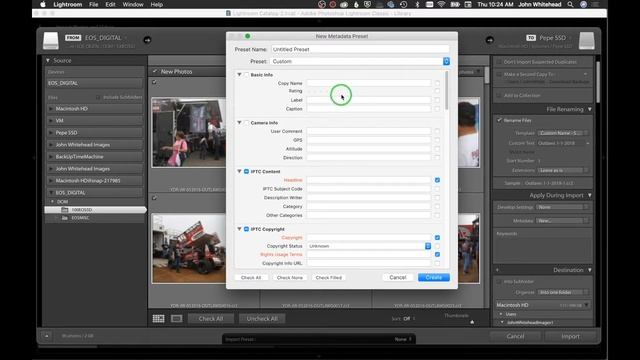Toggle the Camera Info section checkbox
The image size is (640, 360).
(247, 122)
